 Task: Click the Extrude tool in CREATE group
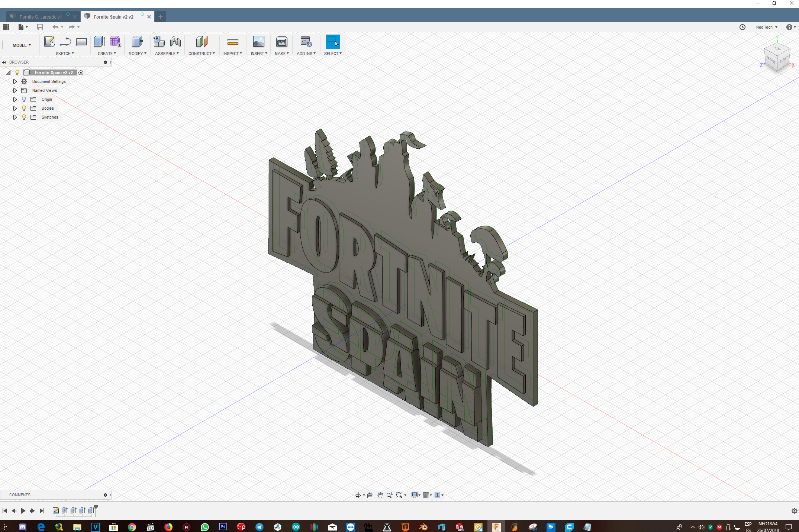click(99, 42)
